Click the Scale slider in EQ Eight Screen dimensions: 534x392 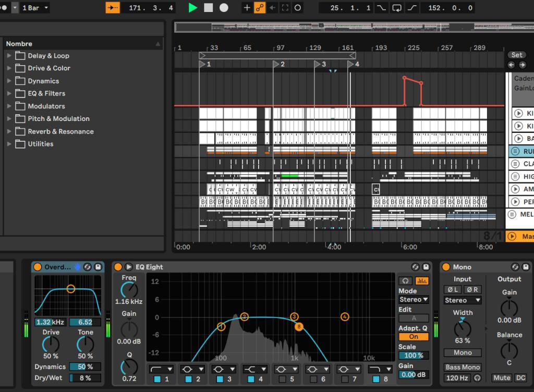pyautogui.click(x=414, y=354)
